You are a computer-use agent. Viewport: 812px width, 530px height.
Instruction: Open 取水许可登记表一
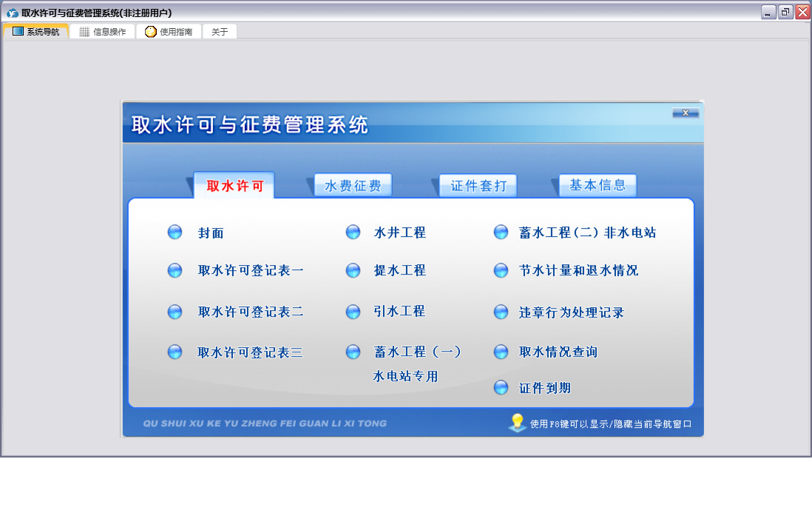point(251,271)
